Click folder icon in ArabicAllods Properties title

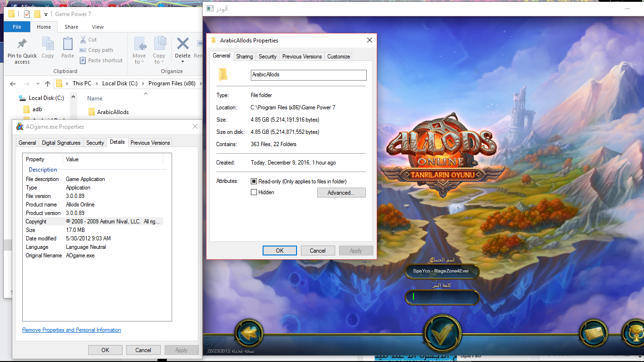click(214, 41)
